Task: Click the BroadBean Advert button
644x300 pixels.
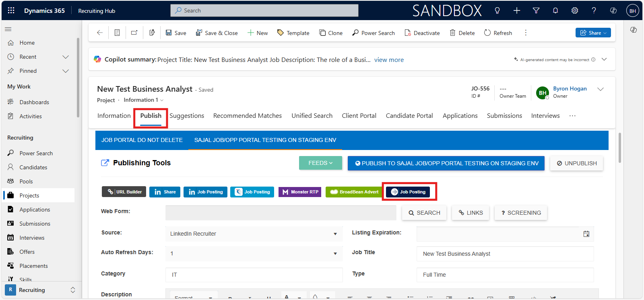Action: 354,192
